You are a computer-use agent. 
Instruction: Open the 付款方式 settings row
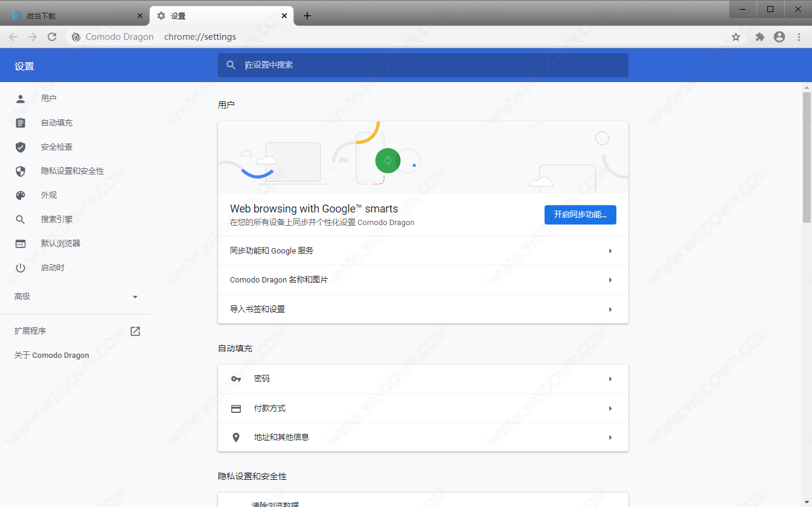pos(423,409)
